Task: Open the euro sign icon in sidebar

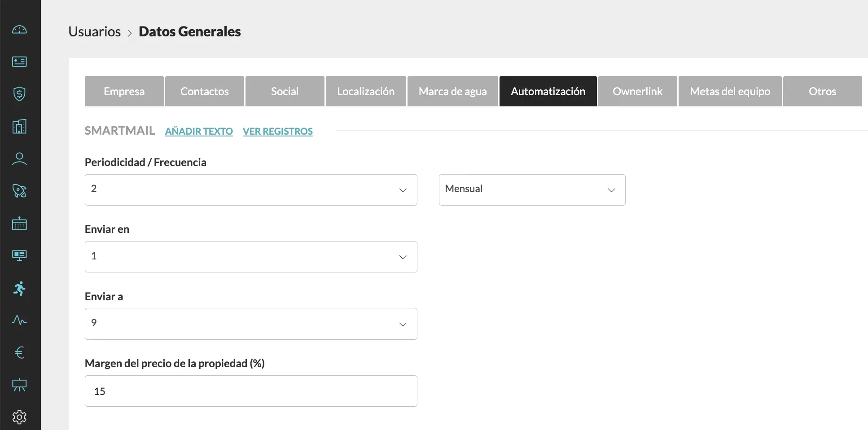Action: tap(19, 353)
